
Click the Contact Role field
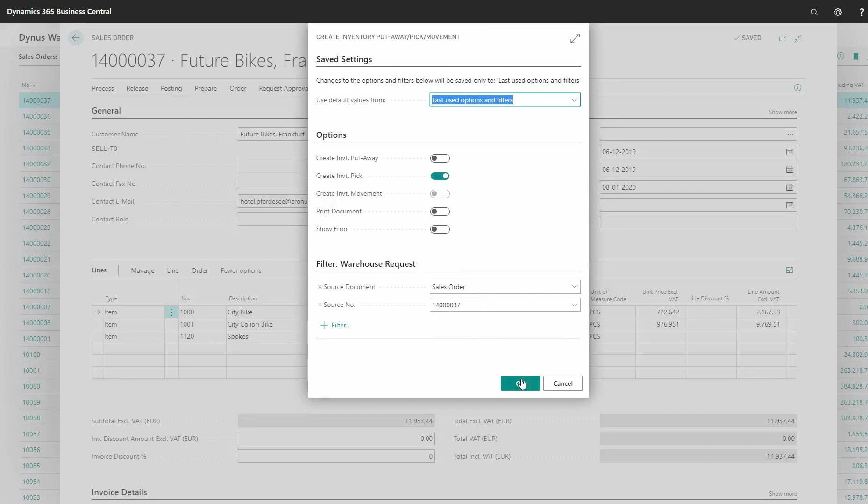click(x=272, y=219)
